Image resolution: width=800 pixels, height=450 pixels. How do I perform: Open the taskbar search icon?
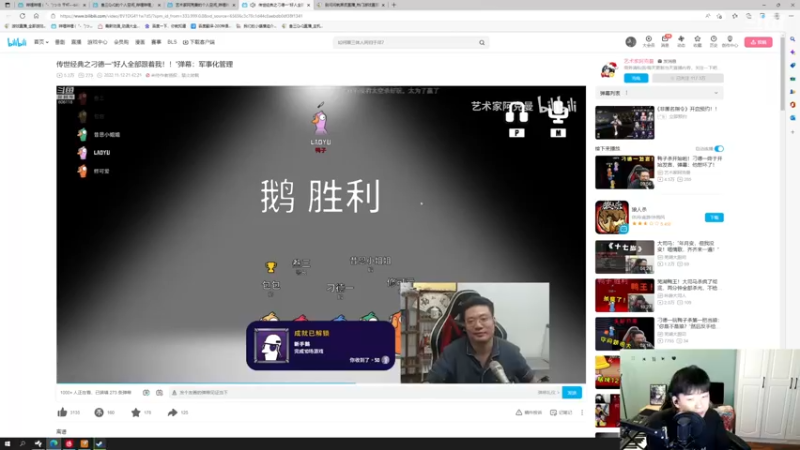[x=22, y=444]
